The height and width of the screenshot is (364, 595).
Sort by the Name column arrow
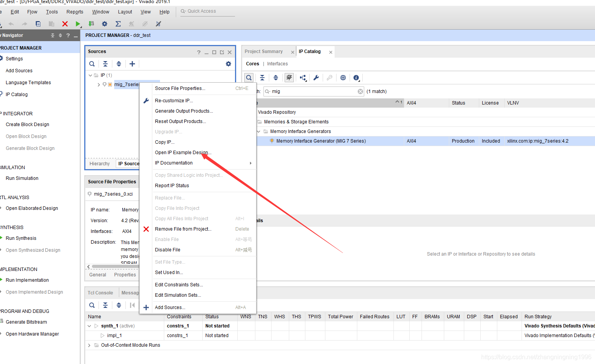(397, 102)
